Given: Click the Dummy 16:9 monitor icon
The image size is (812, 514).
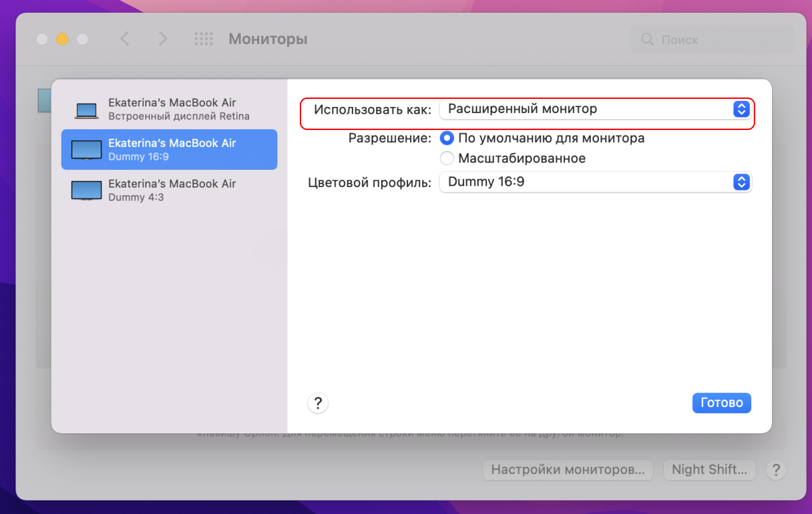Looking at the screenshot, I should (x=87, y=150).
